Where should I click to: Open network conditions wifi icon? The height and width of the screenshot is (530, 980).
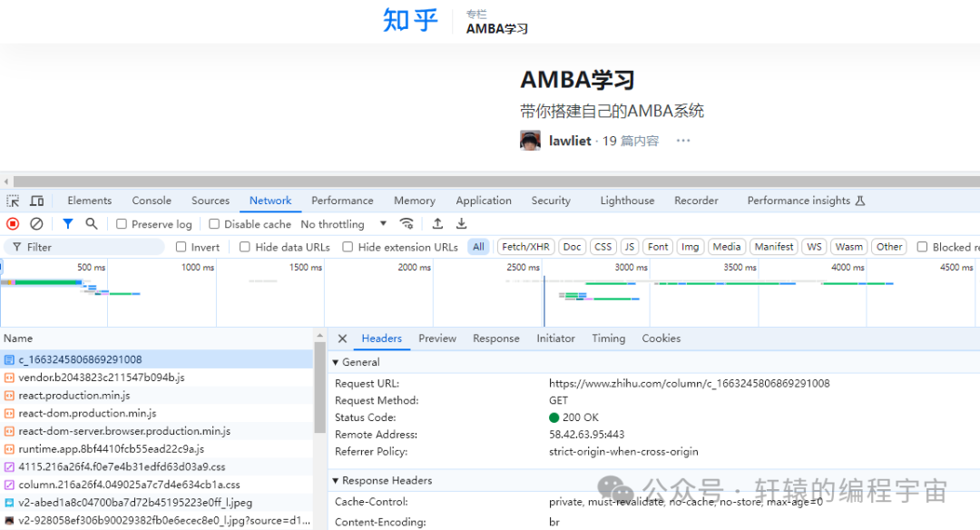coord(407,224)
